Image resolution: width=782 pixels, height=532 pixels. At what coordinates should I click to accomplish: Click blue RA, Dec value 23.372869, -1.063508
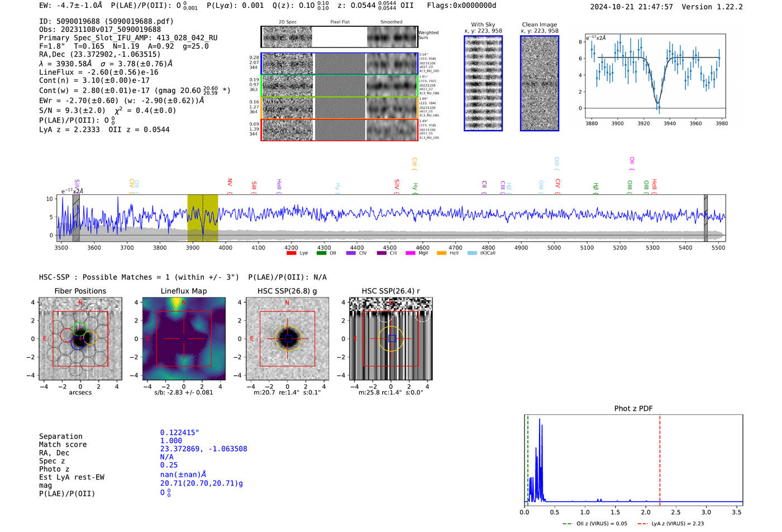(x=203, y=449)
